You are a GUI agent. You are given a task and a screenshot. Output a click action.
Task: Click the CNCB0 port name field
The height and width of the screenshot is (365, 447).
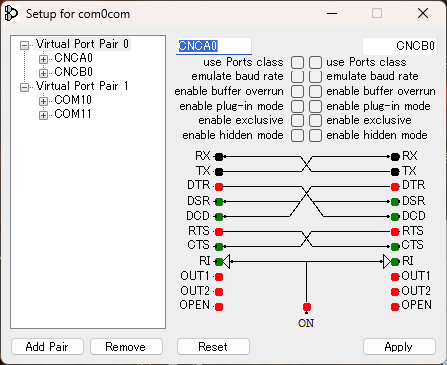(x=400, y=46)
